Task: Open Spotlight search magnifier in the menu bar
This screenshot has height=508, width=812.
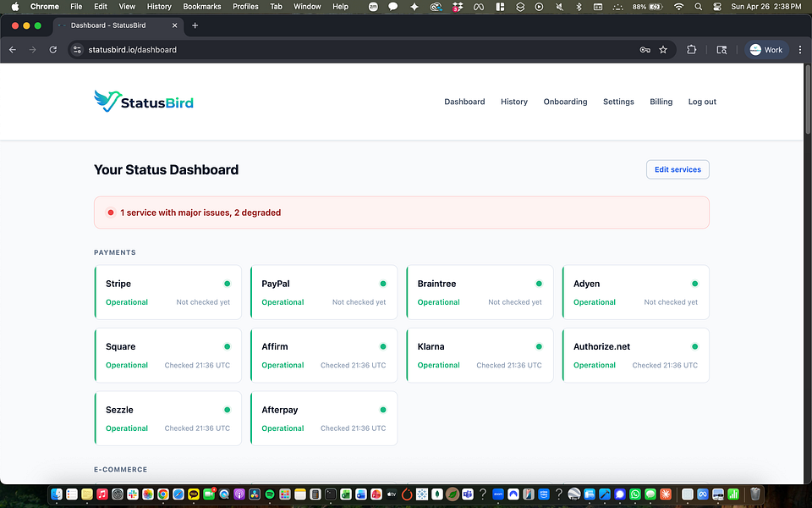Action: coord(699,7)
